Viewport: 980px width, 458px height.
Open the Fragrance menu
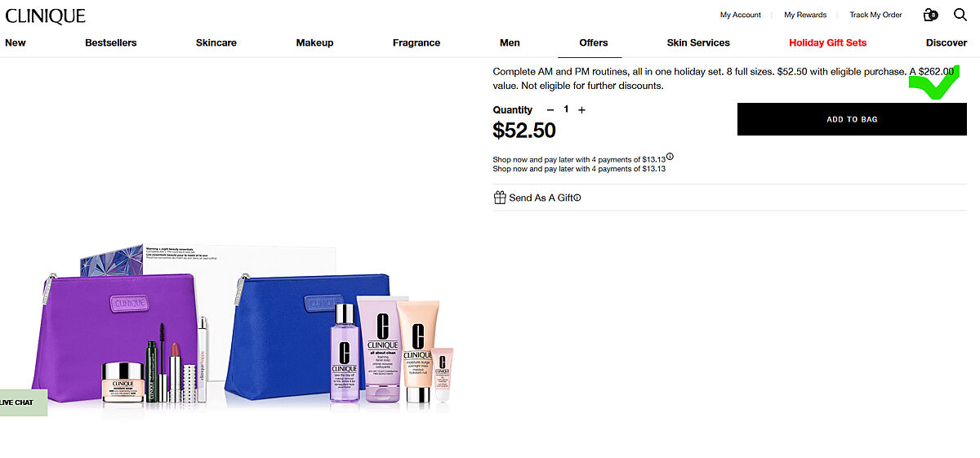coord(416,42)
